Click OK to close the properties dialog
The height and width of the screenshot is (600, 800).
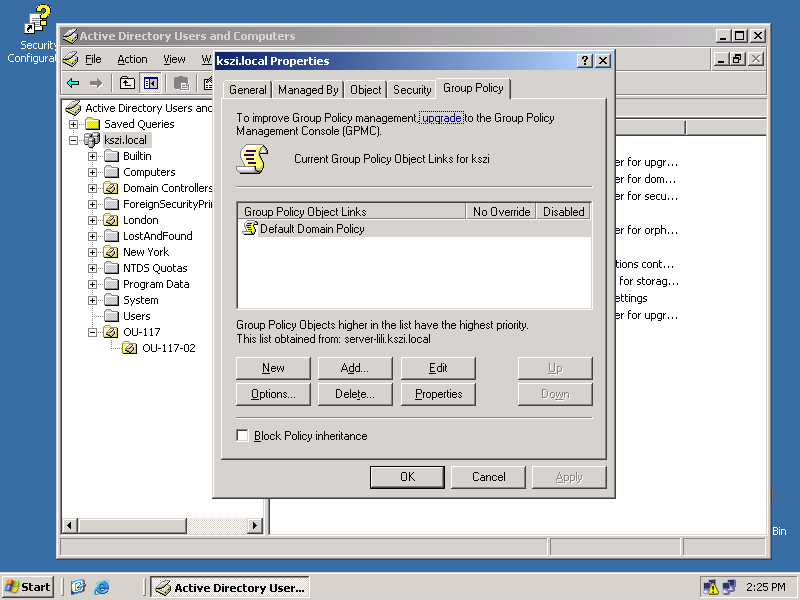tap(407, 477)
